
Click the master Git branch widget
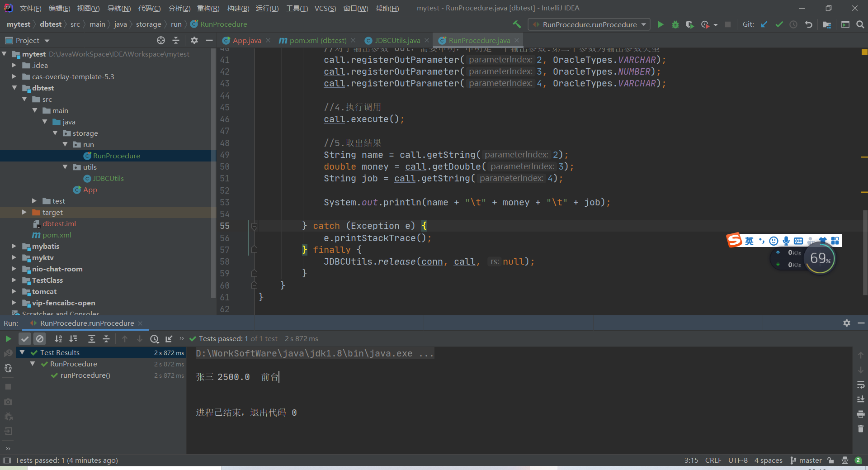point(806,460)
